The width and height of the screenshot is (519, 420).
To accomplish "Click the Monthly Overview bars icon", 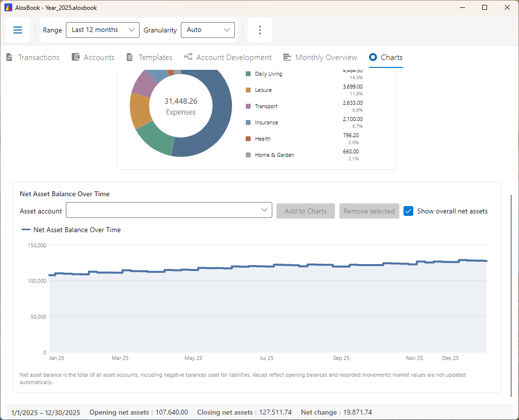I will click(x=288, y=58).
